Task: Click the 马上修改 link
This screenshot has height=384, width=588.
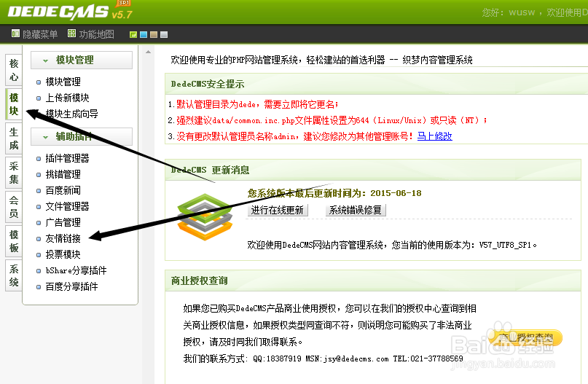Action: tap(435, 136)
